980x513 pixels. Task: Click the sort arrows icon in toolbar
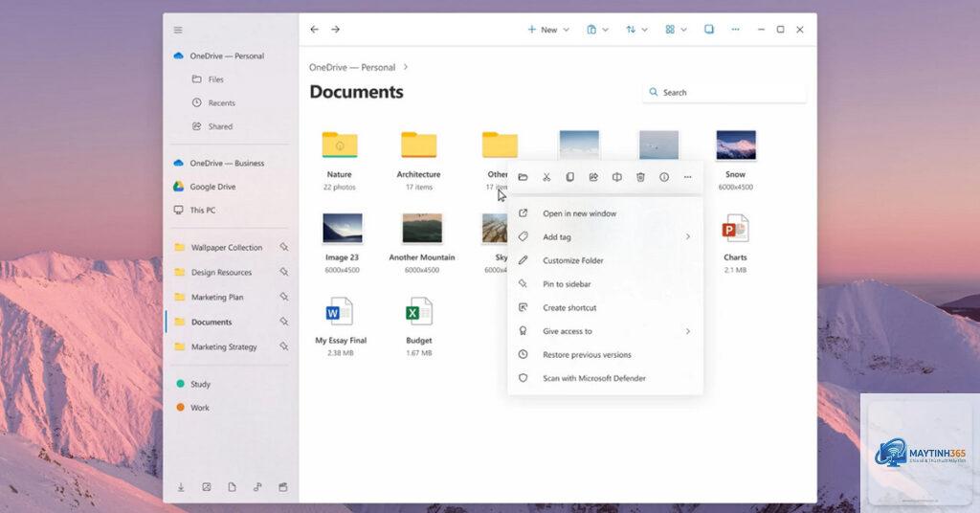631,30
